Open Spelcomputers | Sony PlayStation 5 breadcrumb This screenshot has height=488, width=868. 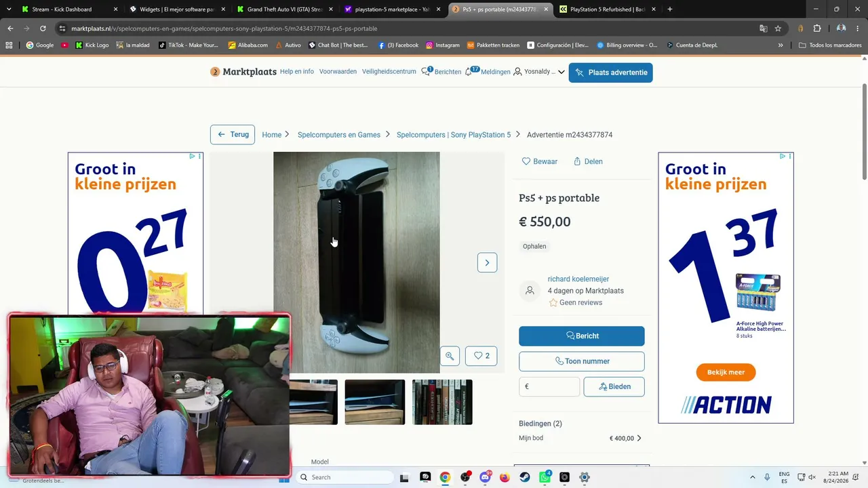pos(454,135)
